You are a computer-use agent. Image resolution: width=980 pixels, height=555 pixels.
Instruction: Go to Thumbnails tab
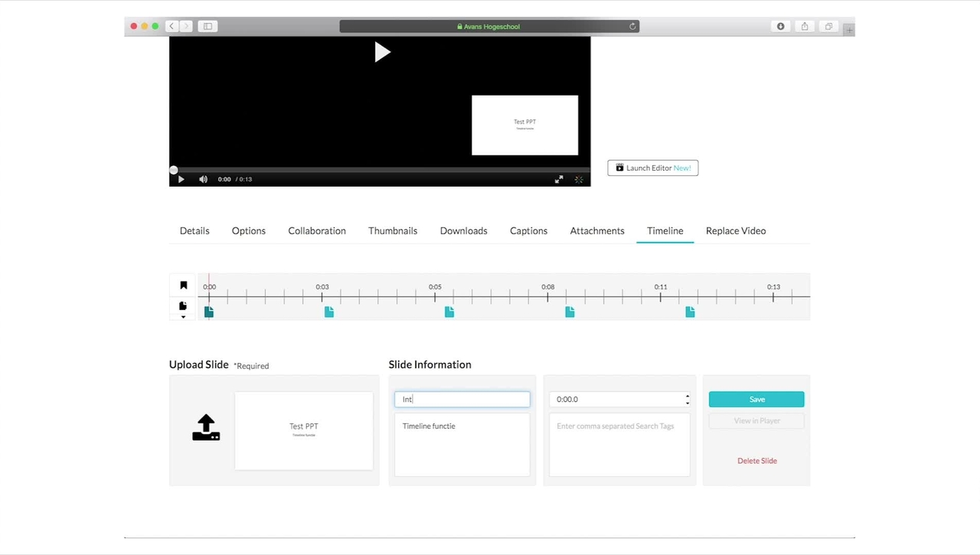pyautogui.click(x=393, y=230)
